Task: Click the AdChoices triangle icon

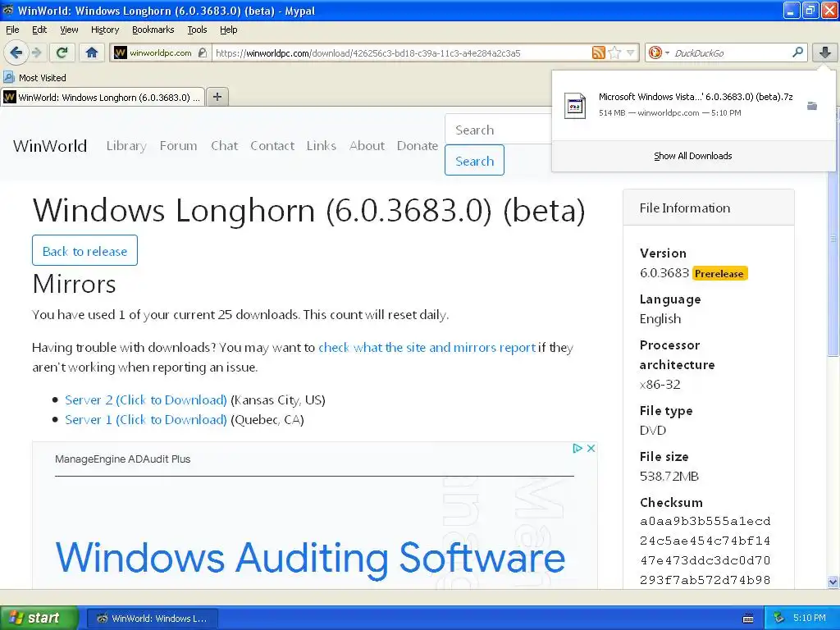Action: point(577,449)
